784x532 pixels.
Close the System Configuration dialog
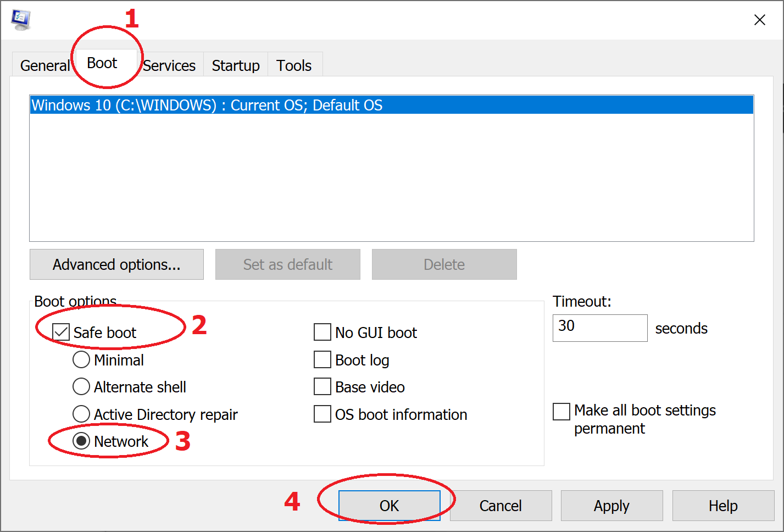point(760,20)
